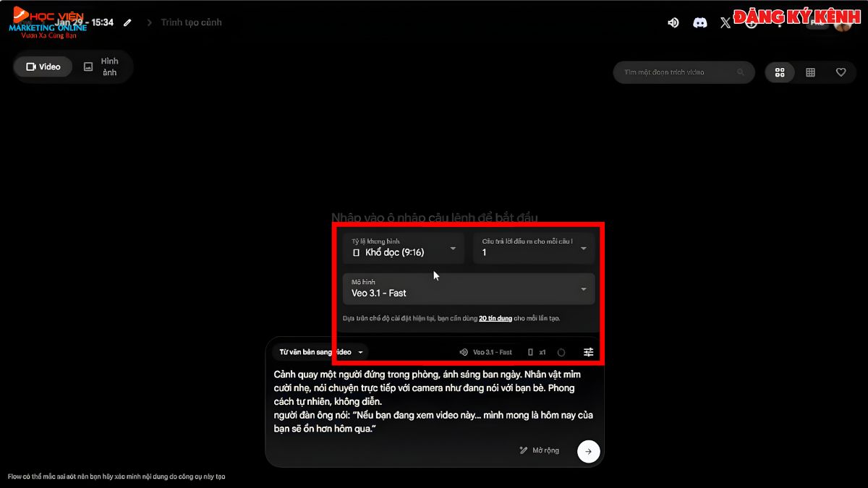The height and width of the screenshot is (488, 868).
Task: Click the '20 tín dụng' link
Action: point(495,318)
